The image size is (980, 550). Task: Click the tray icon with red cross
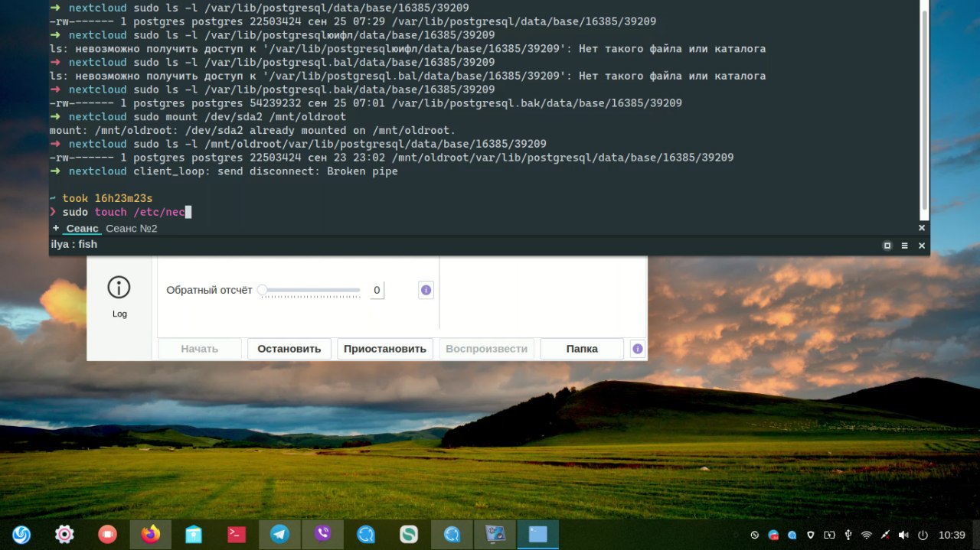[x=885, y=535]
